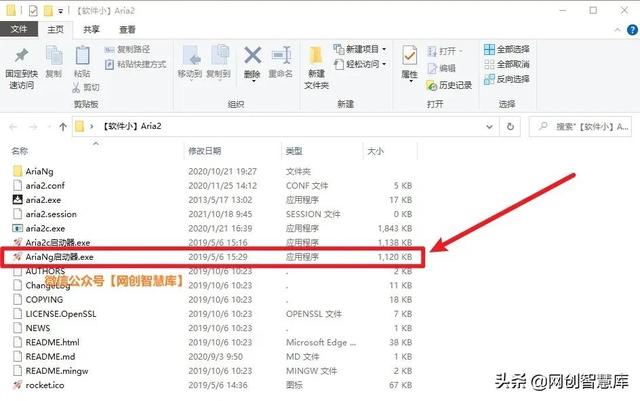
Task: Select the aria2c.exe application icon
Action: point(18,228)
